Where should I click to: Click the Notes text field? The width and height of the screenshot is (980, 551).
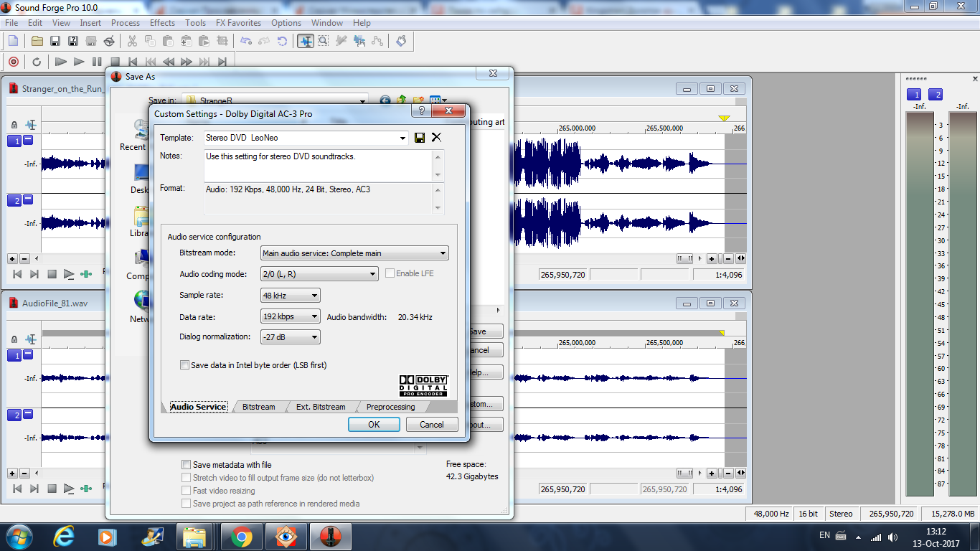pos(319,166)
